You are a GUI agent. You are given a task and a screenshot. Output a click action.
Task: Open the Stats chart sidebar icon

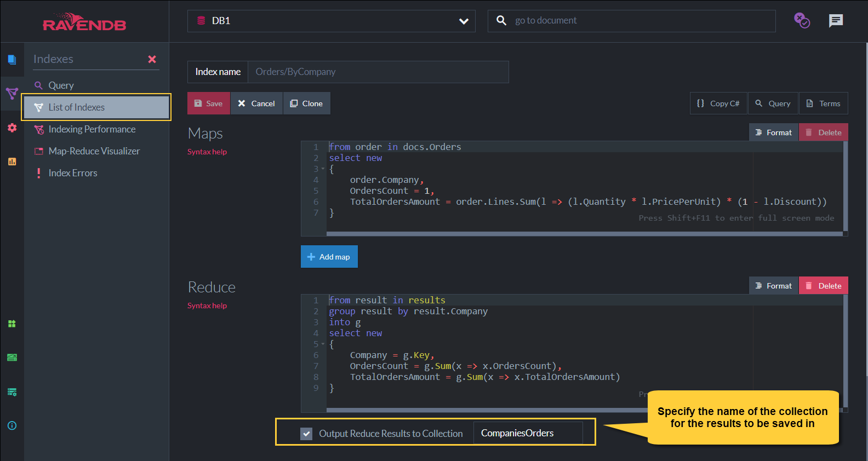click(12, 162)
